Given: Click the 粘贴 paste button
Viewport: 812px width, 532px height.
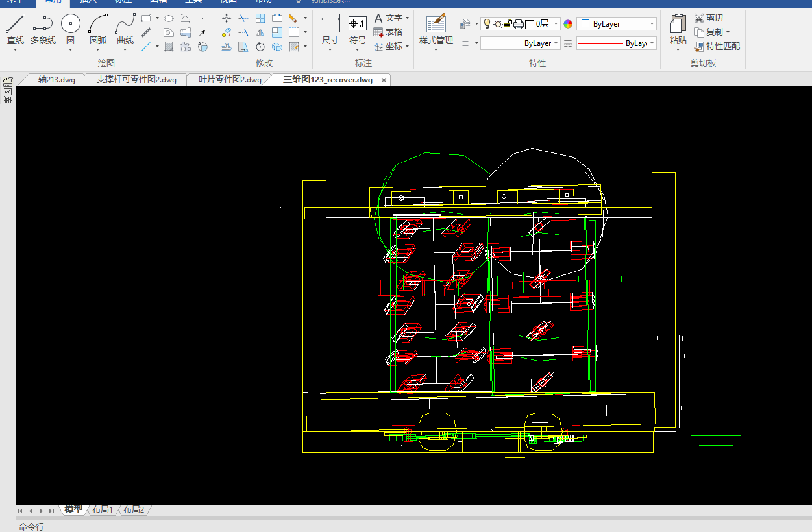Looking at the screenshot, I should point(678,29).
